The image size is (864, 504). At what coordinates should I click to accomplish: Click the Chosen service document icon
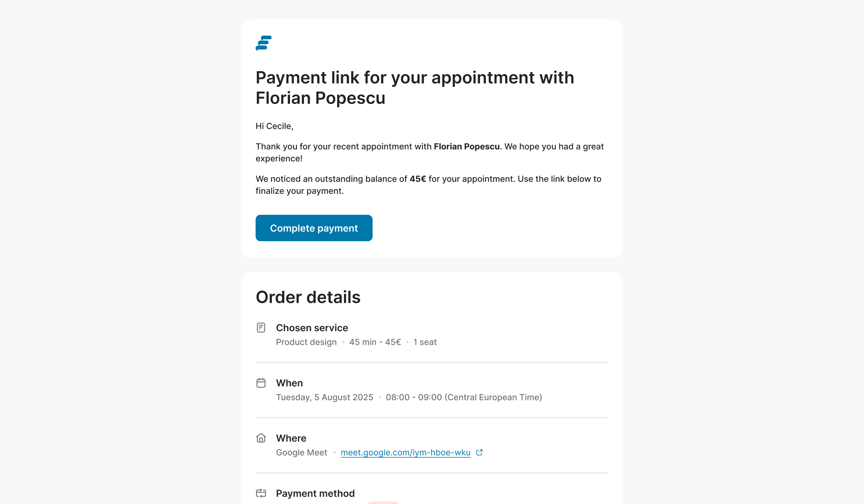pyautogui.click(x=261, y=328)
